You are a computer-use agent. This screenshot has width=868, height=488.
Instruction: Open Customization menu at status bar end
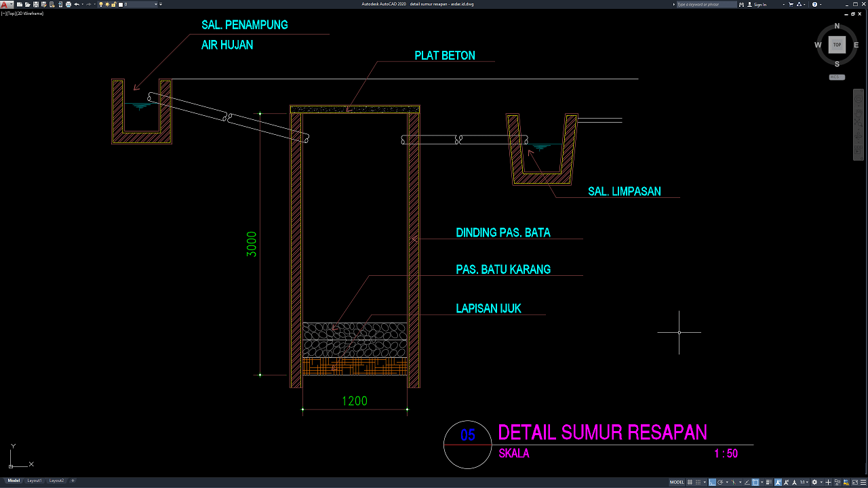coord(861,482)
